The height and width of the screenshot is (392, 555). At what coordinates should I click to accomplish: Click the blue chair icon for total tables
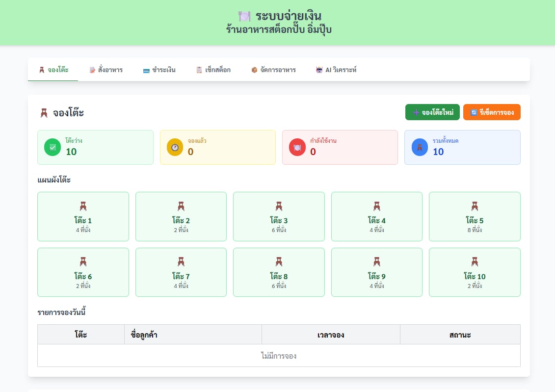420,147
